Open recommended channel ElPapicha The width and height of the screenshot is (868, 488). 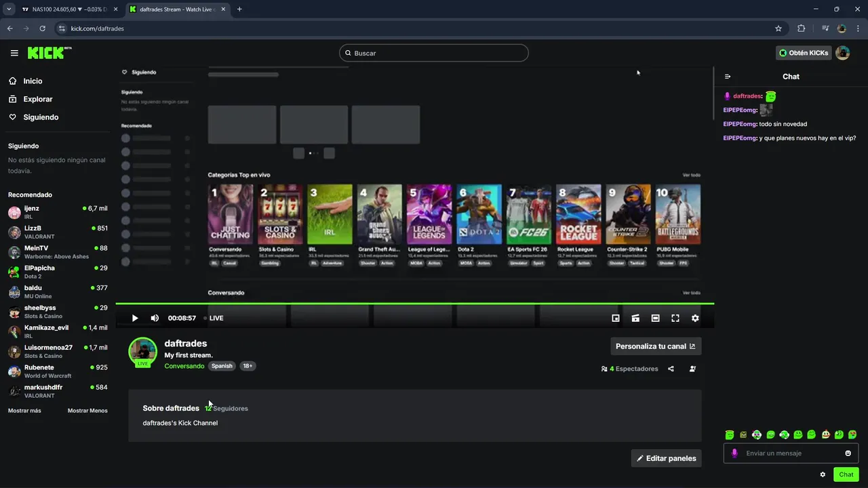(58, 272)
